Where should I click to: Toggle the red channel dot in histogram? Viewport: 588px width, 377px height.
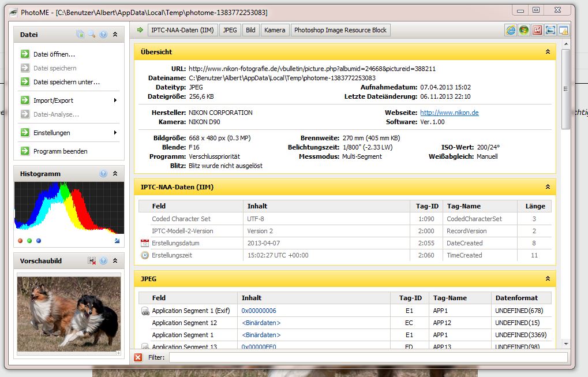tap(20, 241)
